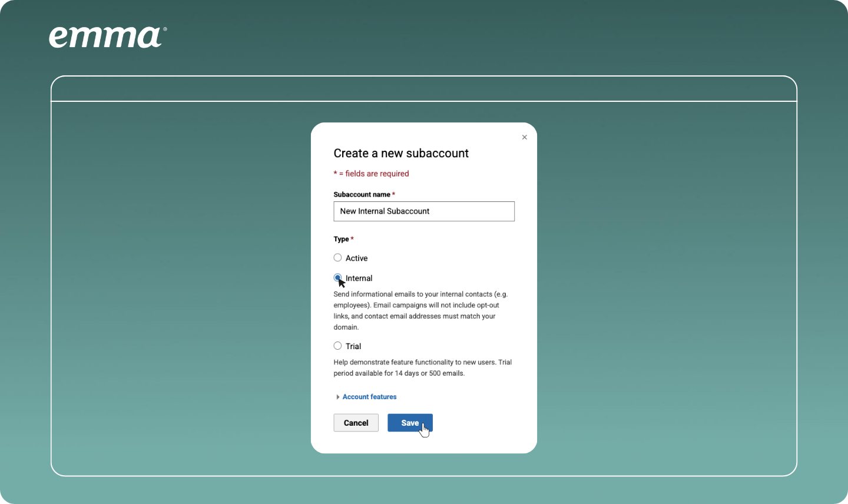Click the Trial period description text
Screen dimensions: 848x504
(422, 367)
